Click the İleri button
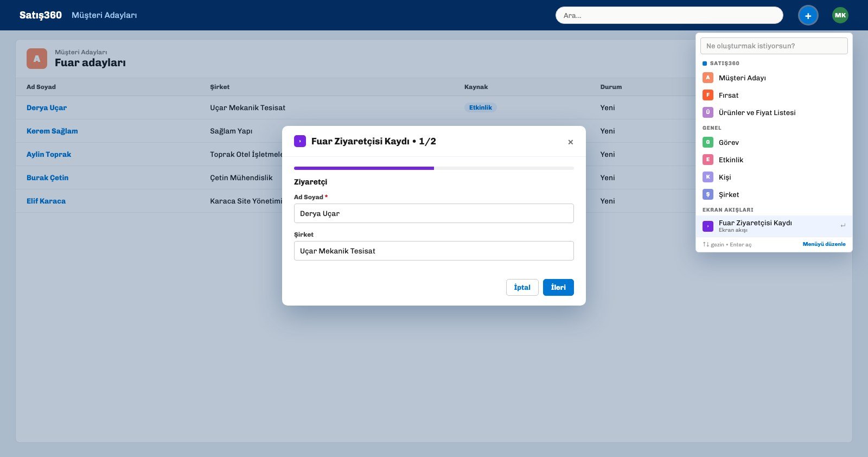The image size is (868, 457). point(558,287)
